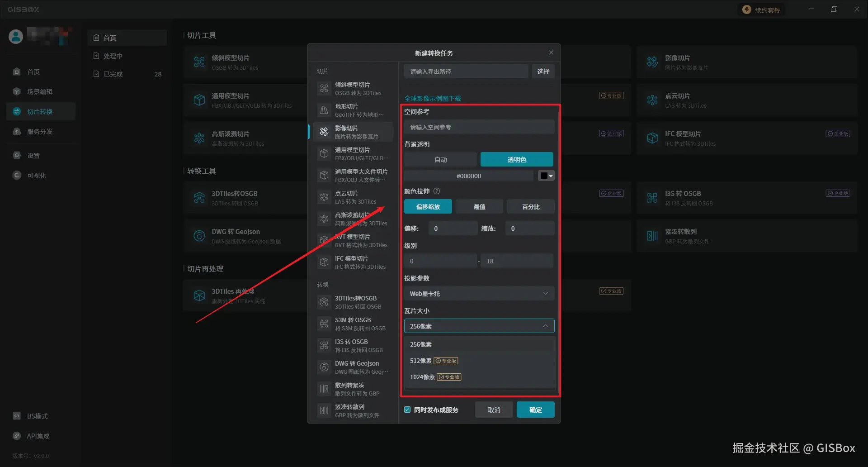Click the 续约套餐 lightning icon

pos(747,10)
